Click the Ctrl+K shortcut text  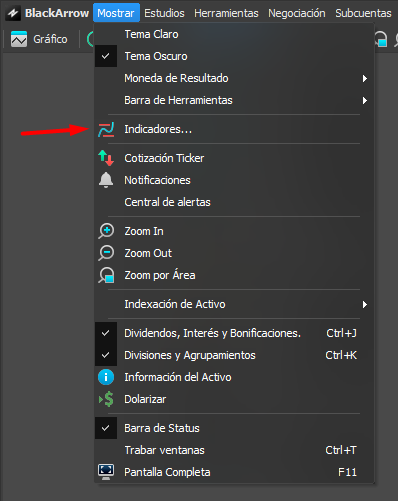point(341,355)
